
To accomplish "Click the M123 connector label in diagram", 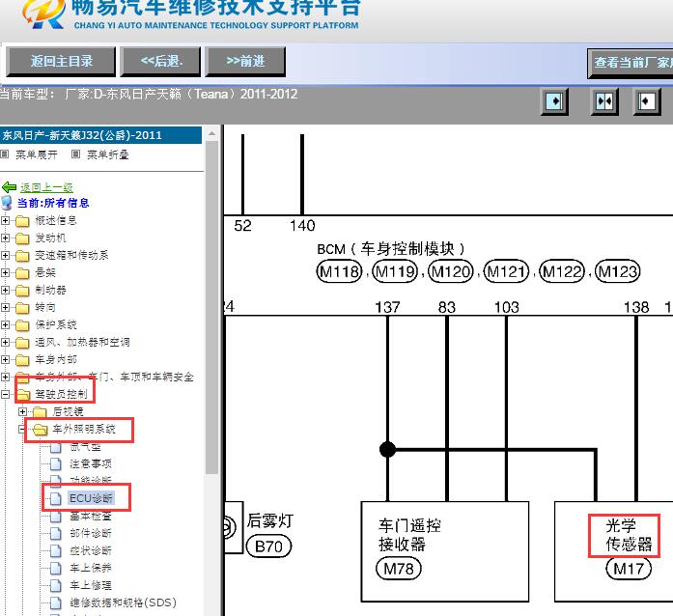I will pyautogui.click(x=618, y=271).
